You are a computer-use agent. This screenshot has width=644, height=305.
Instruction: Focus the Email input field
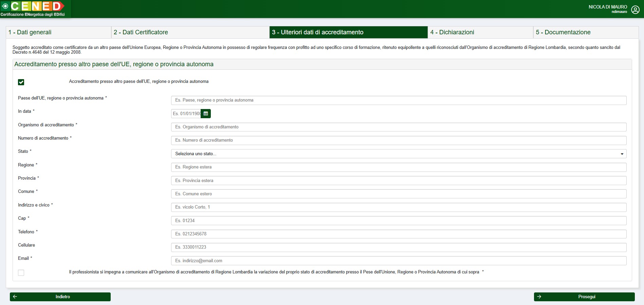[x=399, y=261]
